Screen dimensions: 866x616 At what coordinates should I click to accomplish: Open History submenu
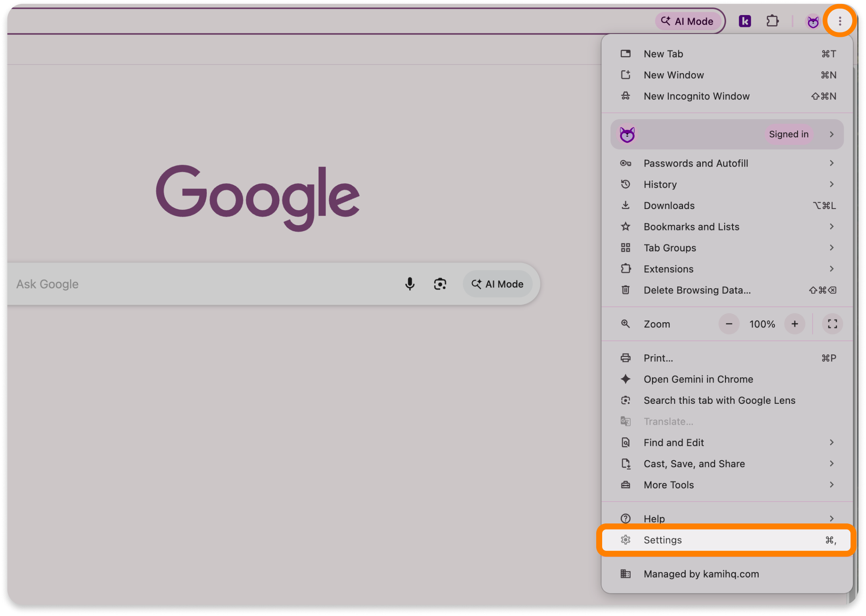point(727,184)
